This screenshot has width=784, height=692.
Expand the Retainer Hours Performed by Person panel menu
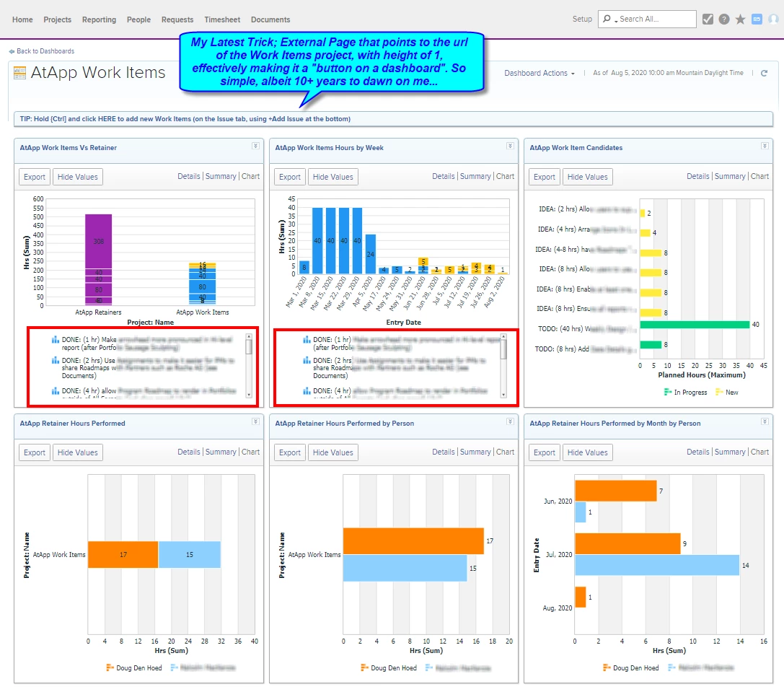coord(510,422)
